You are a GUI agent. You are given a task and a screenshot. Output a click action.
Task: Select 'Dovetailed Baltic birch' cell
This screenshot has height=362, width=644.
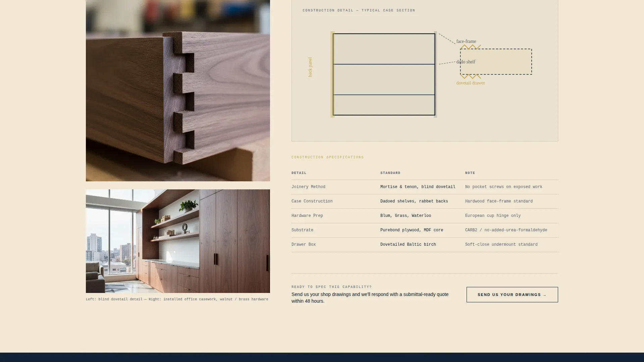coord(408,245)
